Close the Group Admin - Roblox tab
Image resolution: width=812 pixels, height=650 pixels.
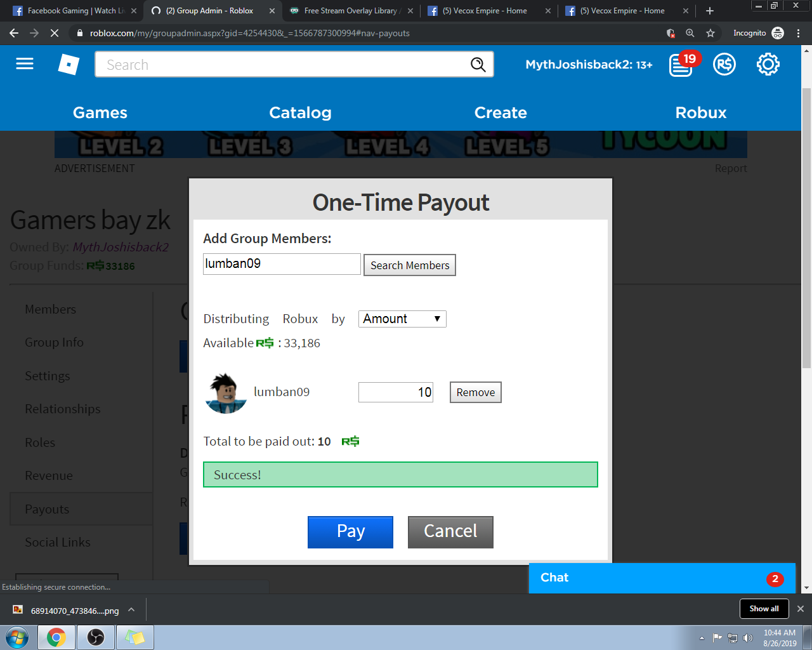point(272,11)
